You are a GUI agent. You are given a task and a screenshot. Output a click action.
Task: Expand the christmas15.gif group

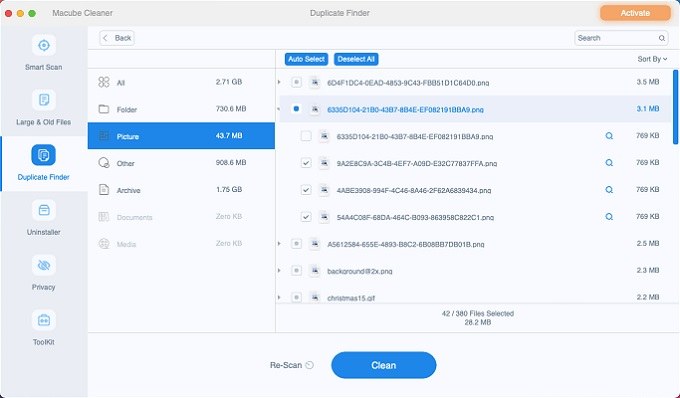coord(279,297)
